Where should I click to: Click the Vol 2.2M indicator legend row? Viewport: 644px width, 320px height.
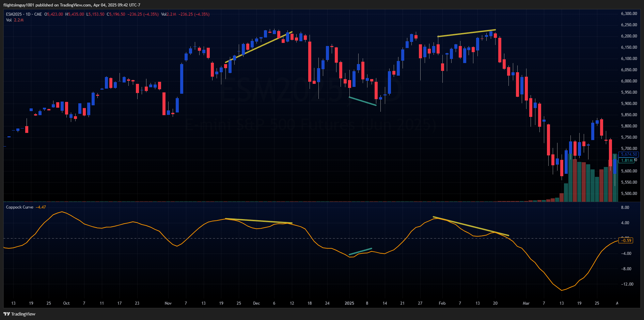[x=15, y=20]
